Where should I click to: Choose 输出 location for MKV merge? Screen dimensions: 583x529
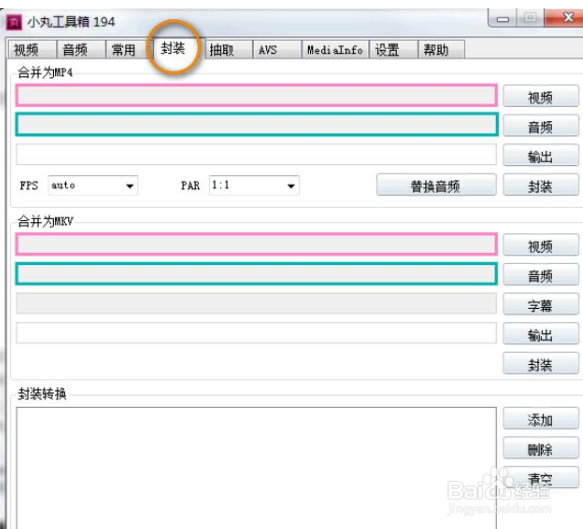point(541,334)
